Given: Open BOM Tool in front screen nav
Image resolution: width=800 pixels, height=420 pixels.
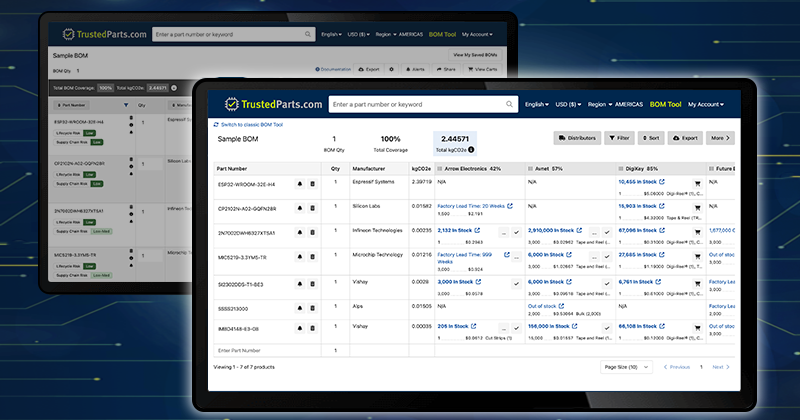Looking at the screenshot, I should coord(665,104).
